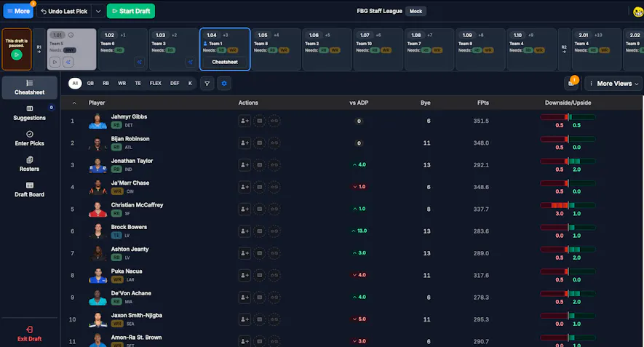Click the star/avoid tag icon for Amon-Ra St. Brown

coord(274,341)
